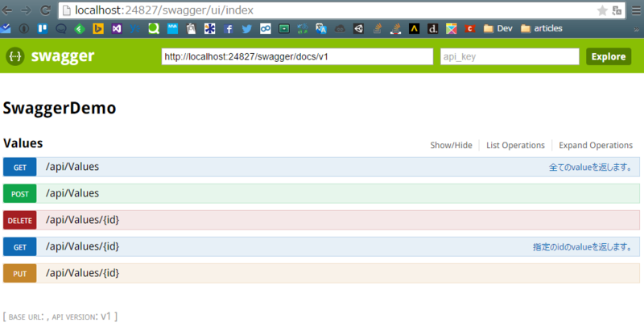Expand the Values resource heading

pyautogui.click(x=23, y=143)
